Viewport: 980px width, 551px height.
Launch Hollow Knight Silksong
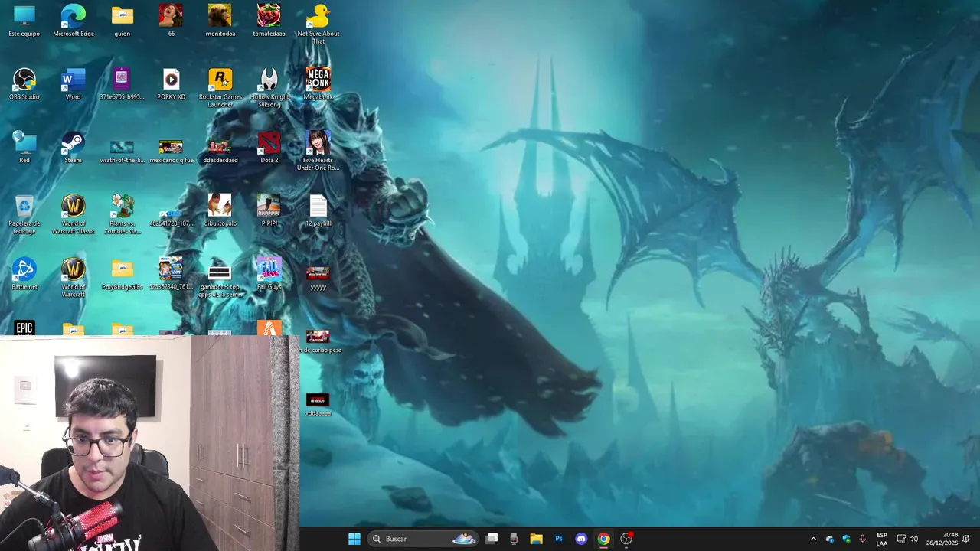(x=269, y=88)
